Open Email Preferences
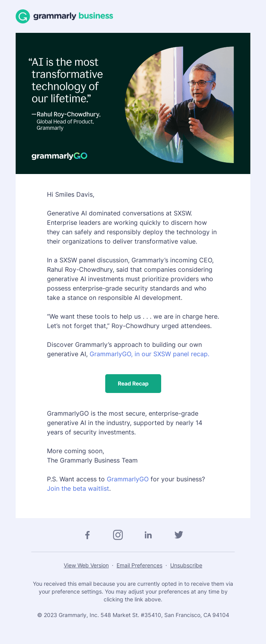Image resolution: width=266 pixels, height=644 pixels. pos(139,565)
